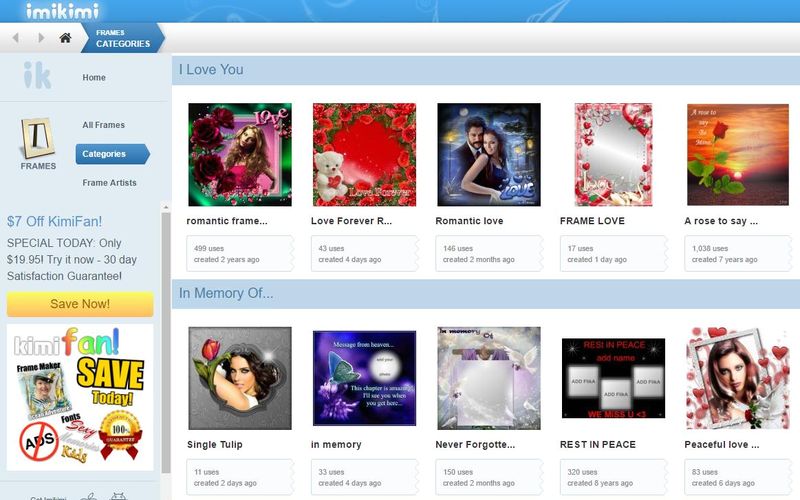Click the back navigation arrow
800x500 pixels.
(16, 38)
